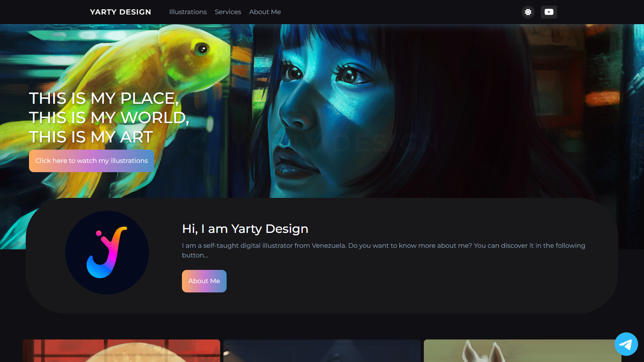Click the colorful Y logo avatar
This screenshot has height=362, width=644.
(x=107, y=253)
